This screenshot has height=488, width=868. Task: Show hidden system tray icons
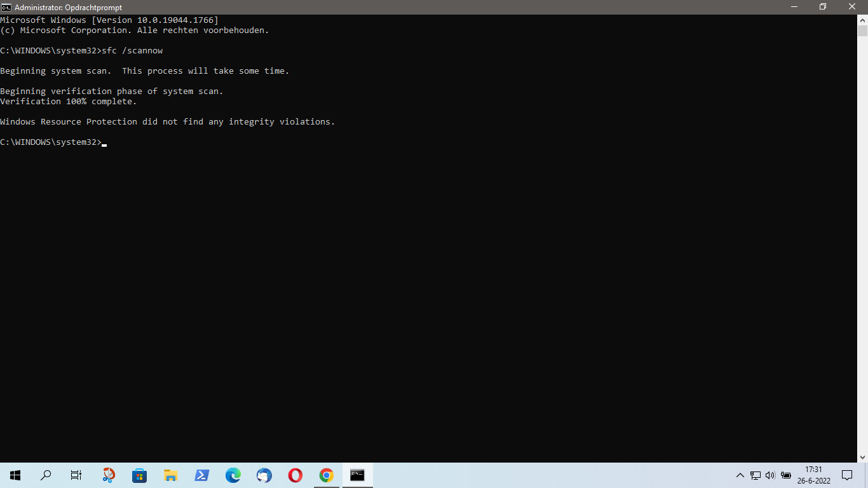[740, 475]
